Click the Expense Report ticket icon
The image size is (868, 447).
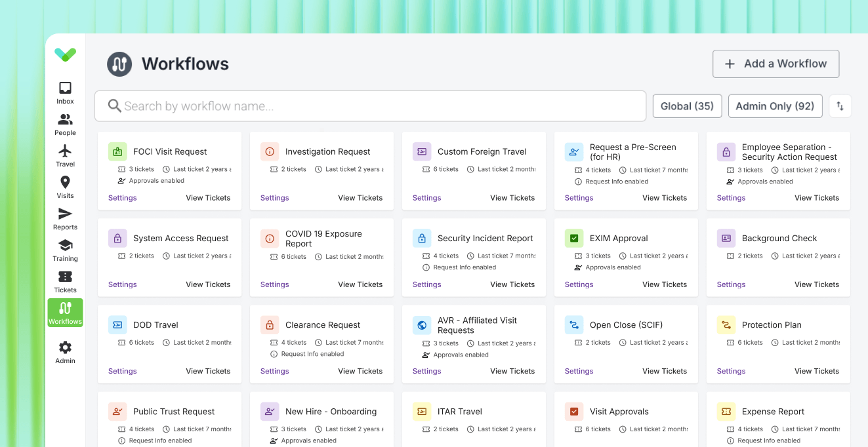tap(726, 411)
